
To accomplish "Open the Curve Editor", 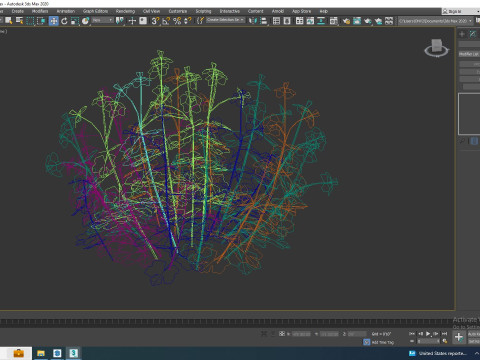I will (310, 21).
